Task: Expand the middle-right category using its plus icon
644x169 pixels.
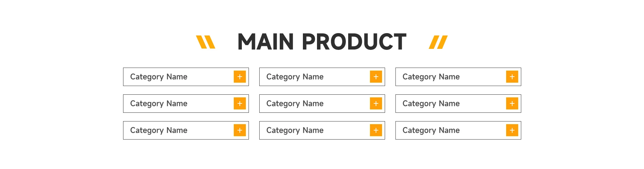Action: pos(512,103)
